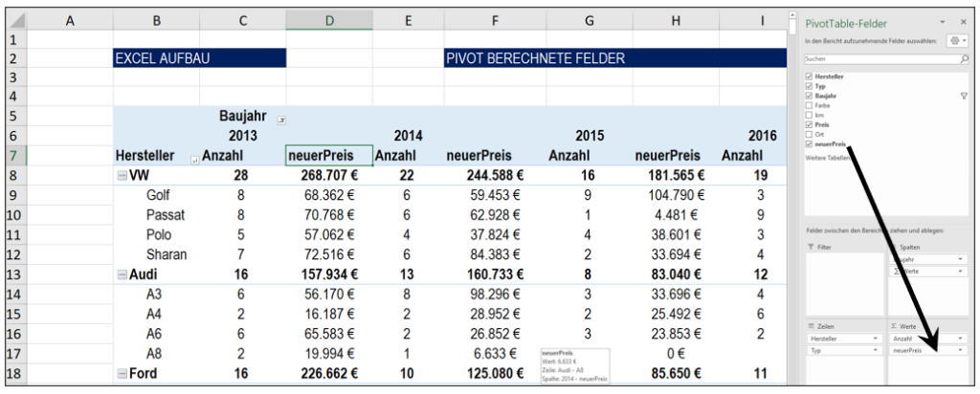Viewport: 980px width, 394px height.
Task: Click the 0 € cell
Action: click(x=676, y=354)
